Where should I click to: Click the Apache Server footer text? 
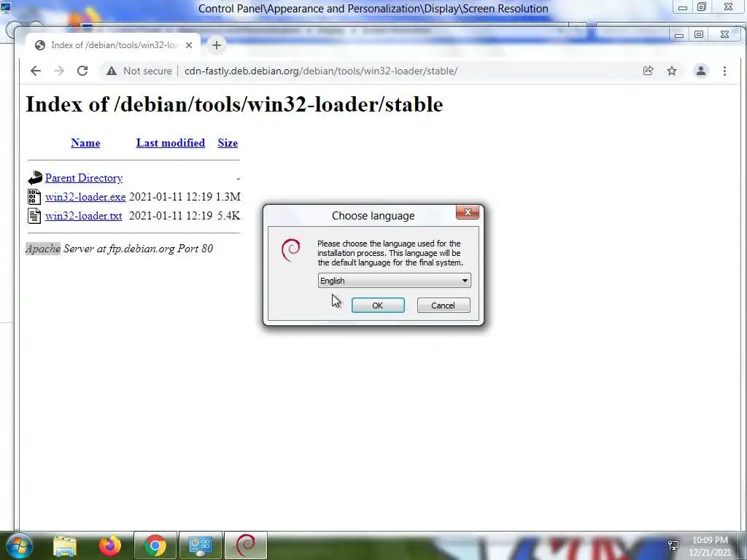click(x=119, y=249)
